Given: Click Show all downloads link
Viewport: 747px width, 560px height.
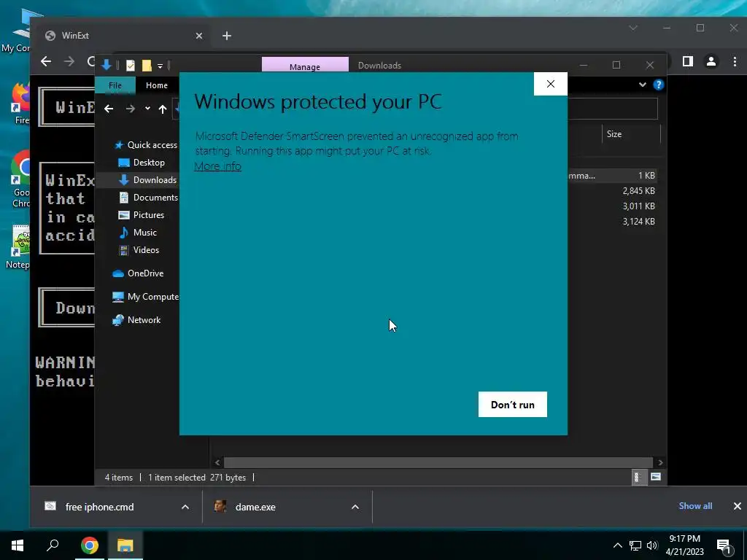Looking at the screenshot, I should (x=695, y=506).
